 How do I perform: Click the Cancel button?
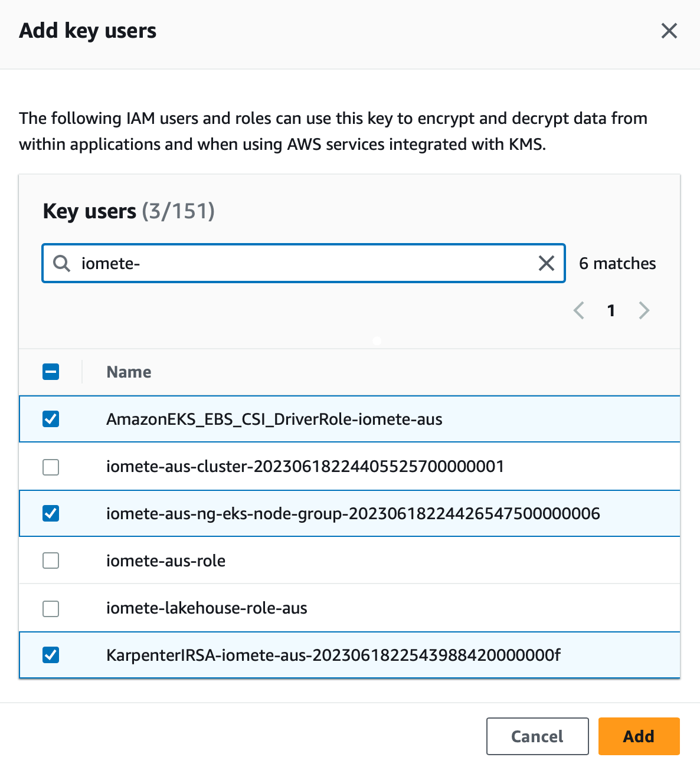tap(538, 736)
